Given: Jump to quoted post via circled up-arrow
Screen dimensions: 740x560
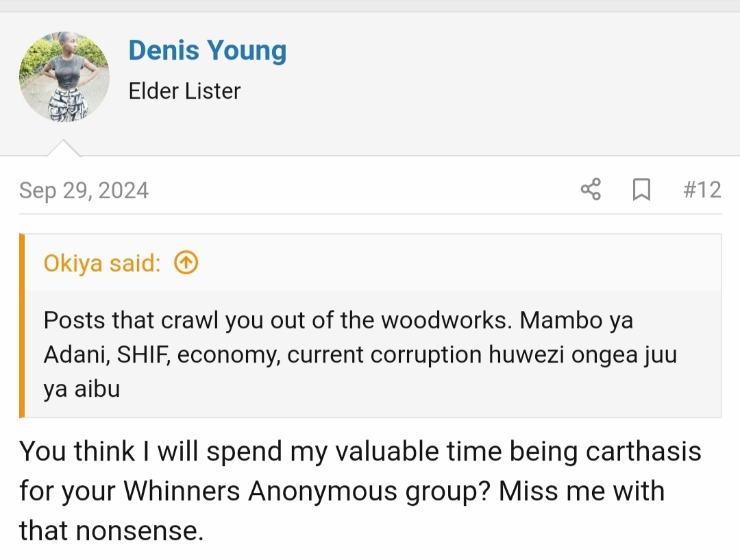Looking at the screenshot, I should click(186, 263).
